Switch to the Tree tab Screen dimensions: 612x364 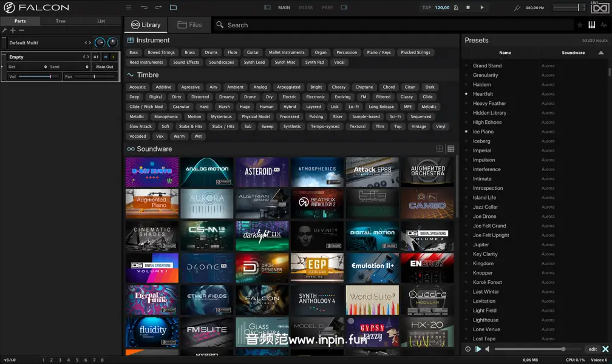pos(61,21)
